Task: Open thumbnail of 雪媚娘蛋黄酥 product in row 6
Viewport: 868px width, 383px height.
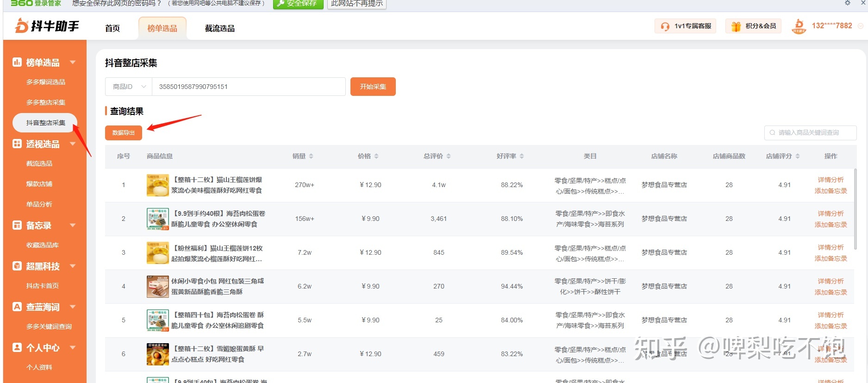Action: point(158,354)
